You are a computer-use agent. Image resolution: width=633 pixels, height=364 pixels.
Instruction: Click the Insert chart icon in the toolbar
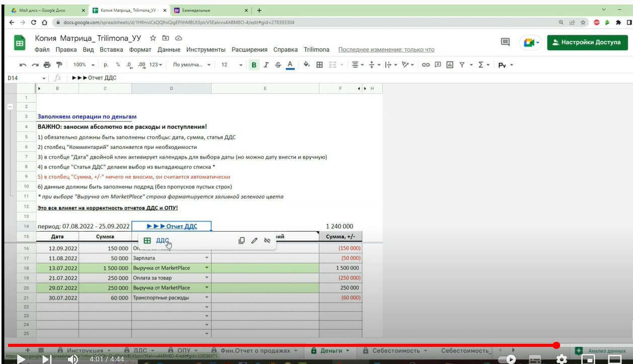[450, 65]
